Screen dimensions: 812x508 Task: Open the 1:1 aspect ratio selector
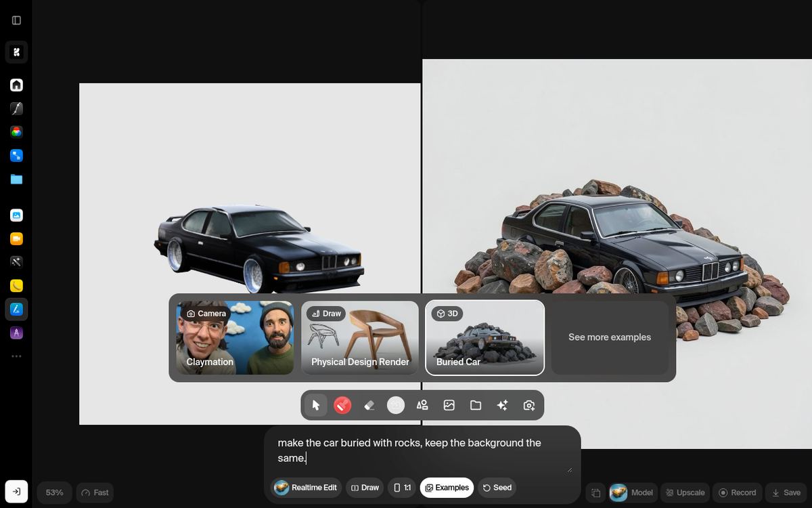click(x=402, y=488)
